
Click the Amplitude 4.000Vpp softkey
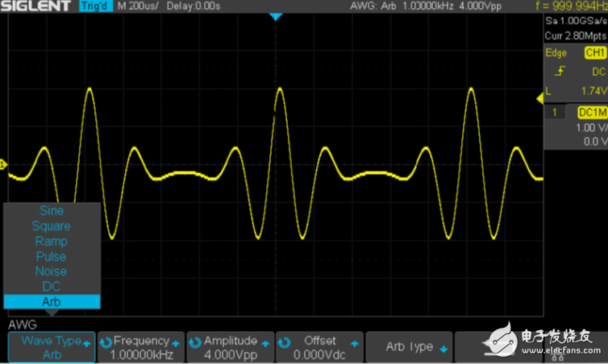tap(230, 348)
